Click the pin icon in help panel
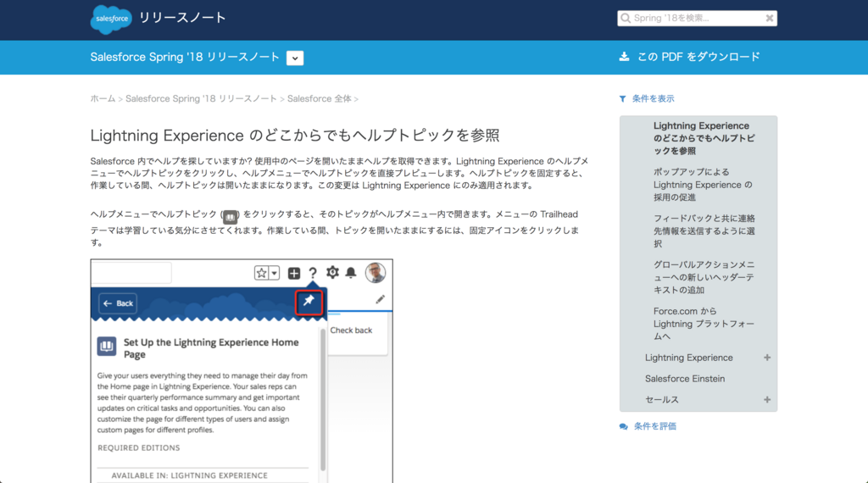Image resolution: width=868 pixels, height=483 pixels. pyautogui.click(x=309, y=302)
